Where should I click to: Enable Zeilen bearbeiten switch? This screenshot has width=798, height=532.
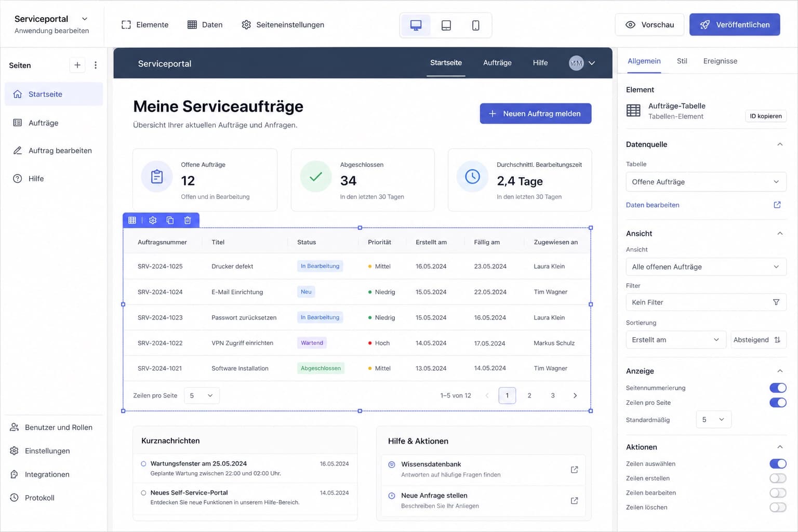click(x=778, y=493)
